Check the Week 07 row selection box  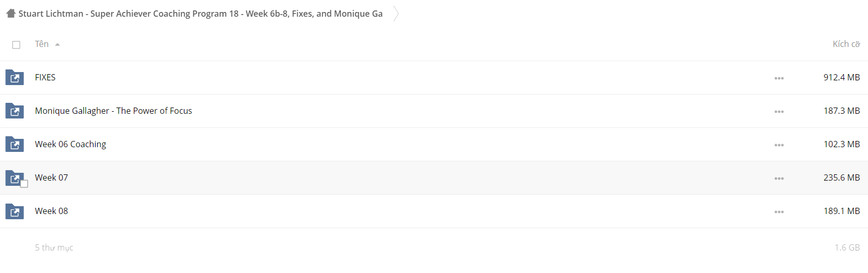click(24, 184)
